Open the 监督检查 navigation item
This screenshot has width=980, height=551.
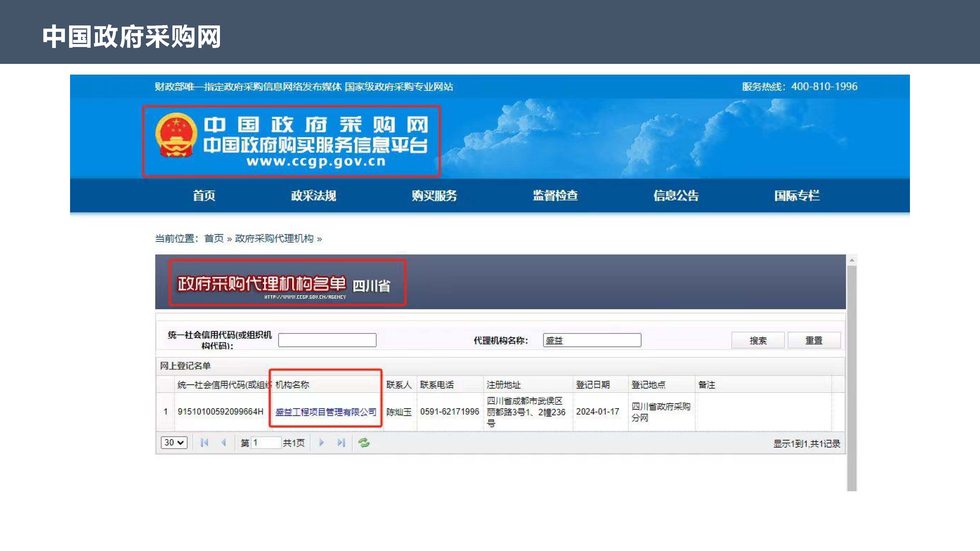(x=555, y=195)
